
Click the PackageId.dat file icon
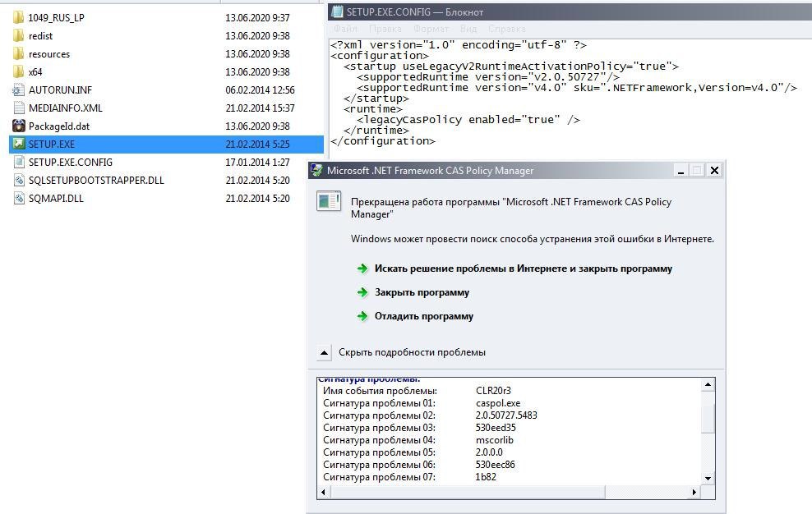19,126
